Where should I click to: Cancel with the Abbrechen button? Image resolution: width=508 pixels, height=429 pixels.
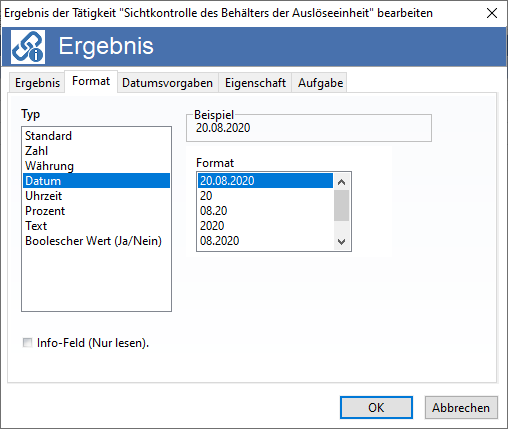pyautogui.click(x=461, y=407)
